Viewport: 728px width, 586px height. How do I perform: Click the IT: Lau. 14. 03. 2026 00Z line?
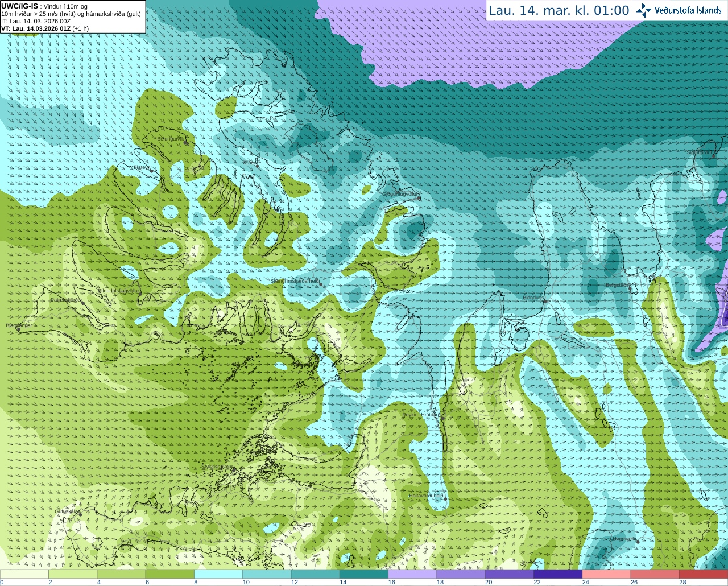(x=36, y=21)
